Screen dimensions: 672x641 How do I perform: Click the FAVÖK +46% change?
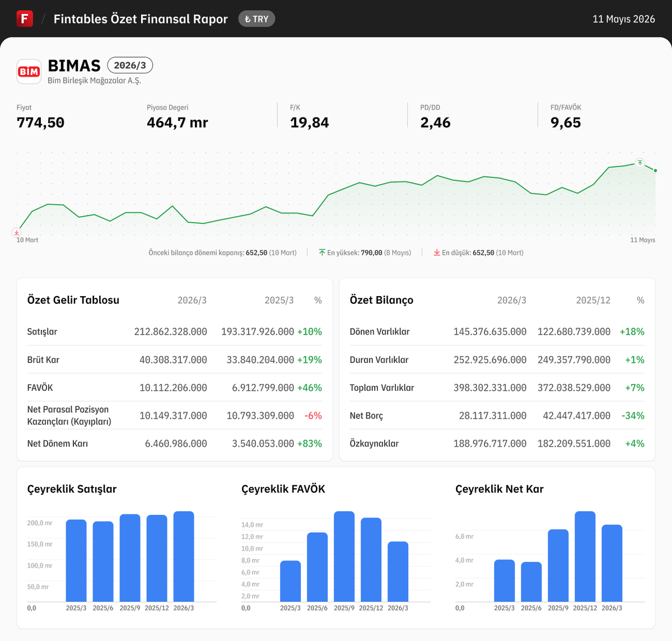click(310, 387)
